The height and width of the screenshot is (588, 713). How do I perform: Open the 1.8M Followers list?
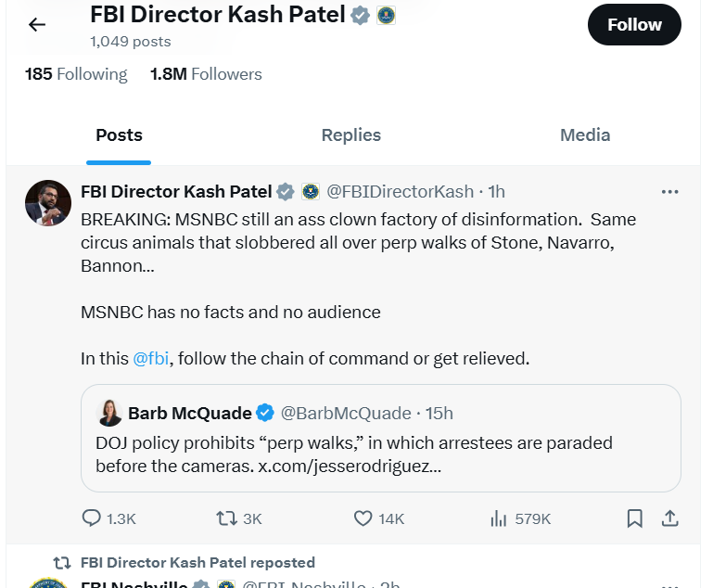point(206,74)
